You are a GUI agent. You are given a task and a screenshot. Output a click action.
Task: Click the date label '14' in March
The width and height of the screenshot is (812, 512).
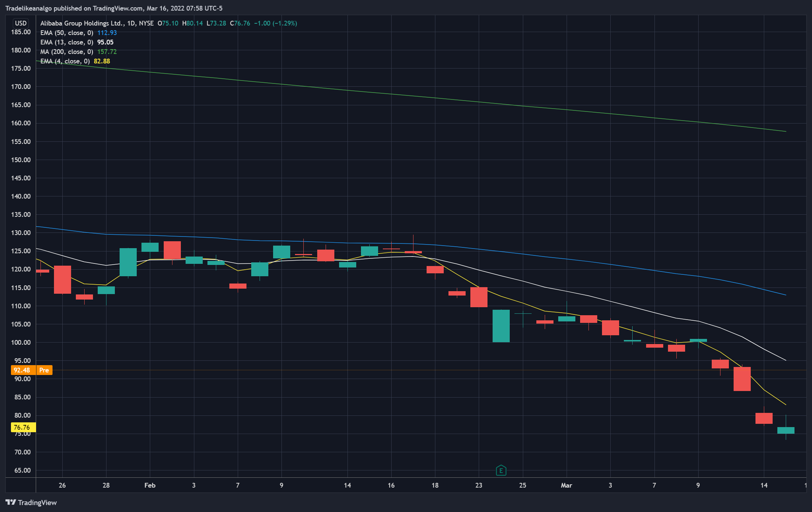764,485
